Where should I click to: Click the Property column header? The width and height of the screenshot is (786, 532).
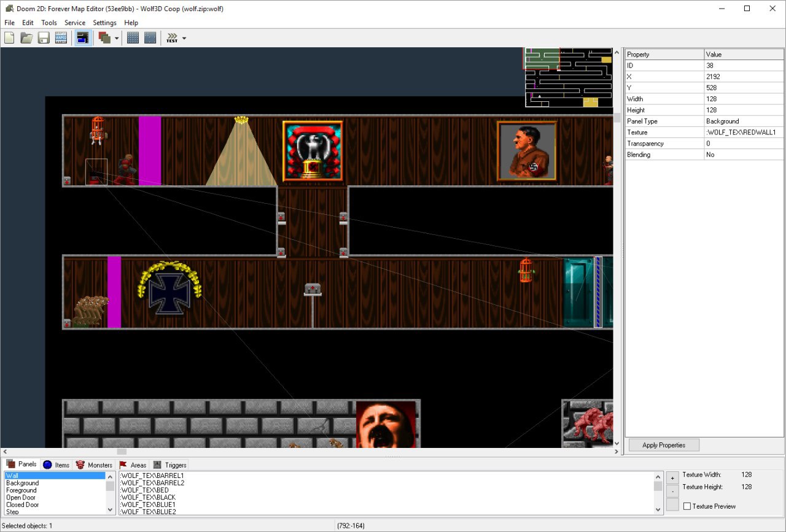[664, 55]
